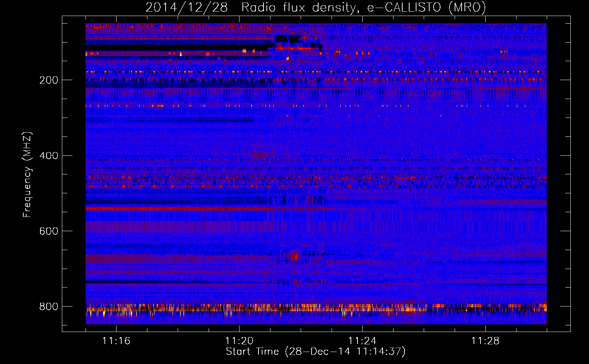Viewport: 589px width, 364px height.
Task: Click the 11:28 time tick label
Action: click(485, 341)
